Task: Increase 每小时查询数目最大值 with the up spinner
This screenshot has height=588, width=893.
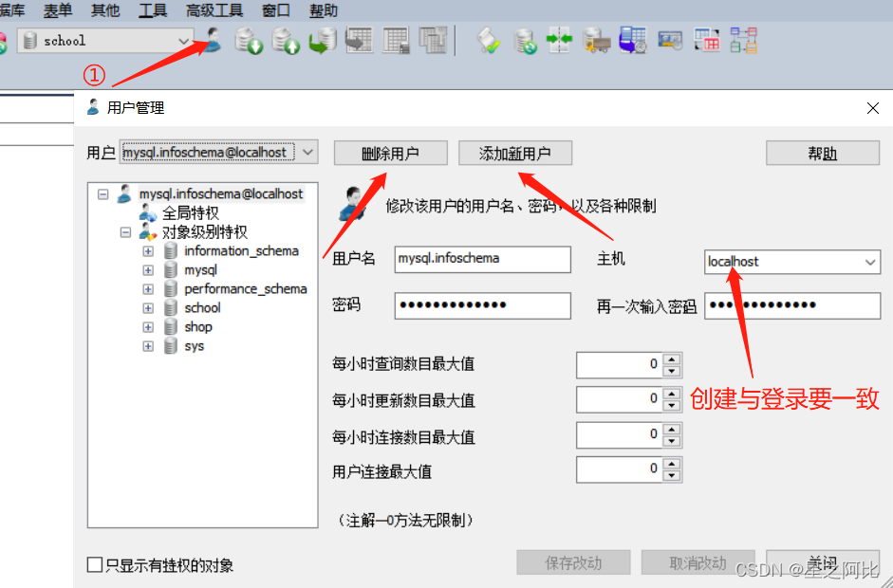Action: 672,359
